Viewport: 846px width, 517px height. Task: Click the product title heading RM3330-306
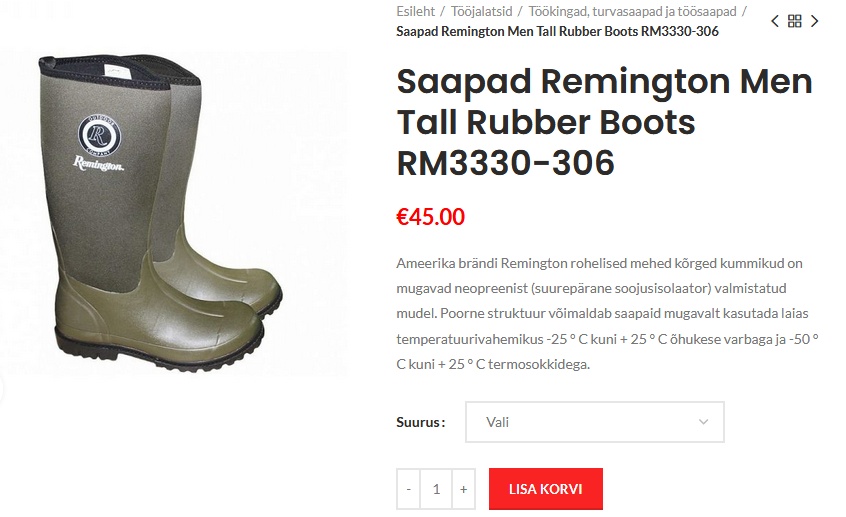click(604, 122)
